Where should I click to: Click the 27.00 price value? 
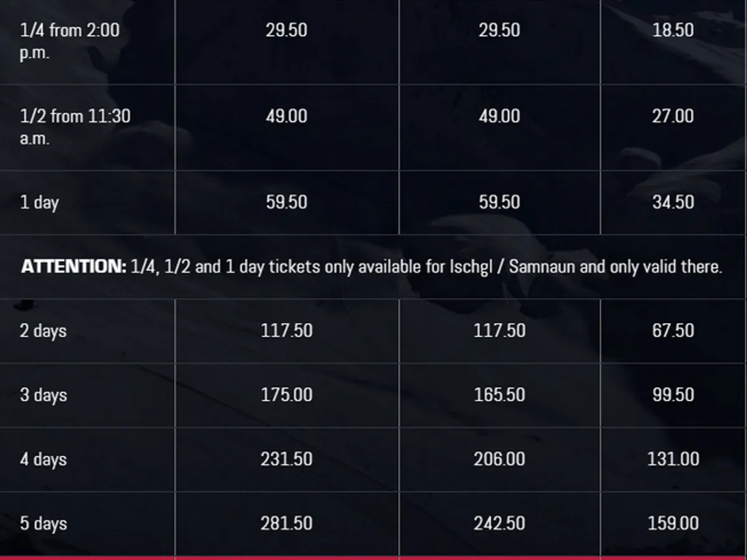(673, 116)
